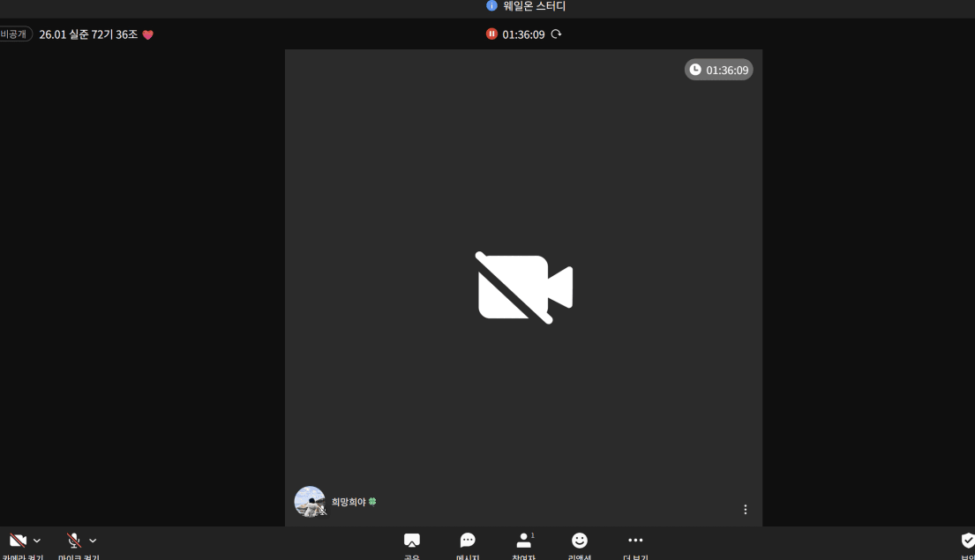This screenshot has height=560, width=975.
Task: Click the large camera-off icon in video
Action: [x=524, y=287]
